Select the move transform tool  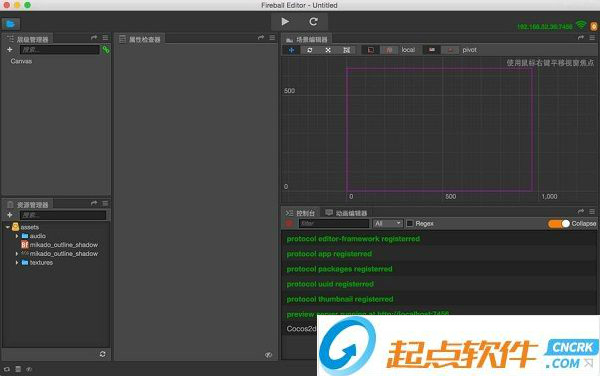[x=291, y=50]
